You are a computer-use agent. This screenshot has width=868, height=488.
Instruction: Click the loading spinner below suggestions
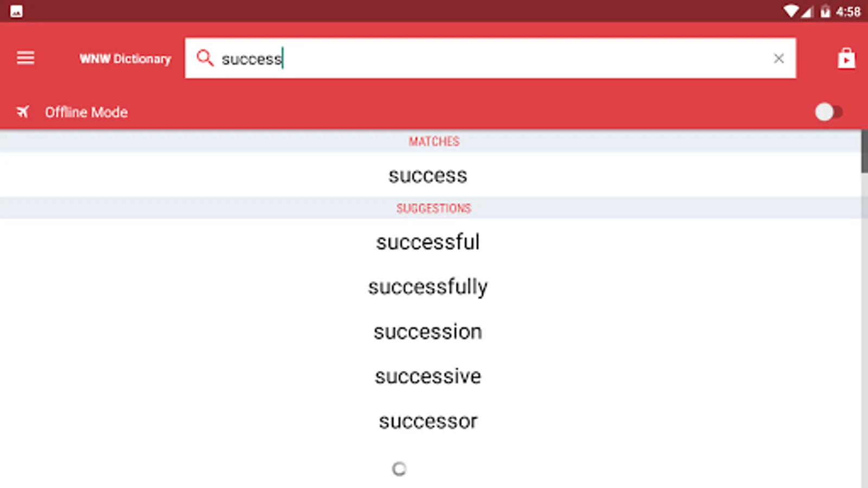coord(399,468)
